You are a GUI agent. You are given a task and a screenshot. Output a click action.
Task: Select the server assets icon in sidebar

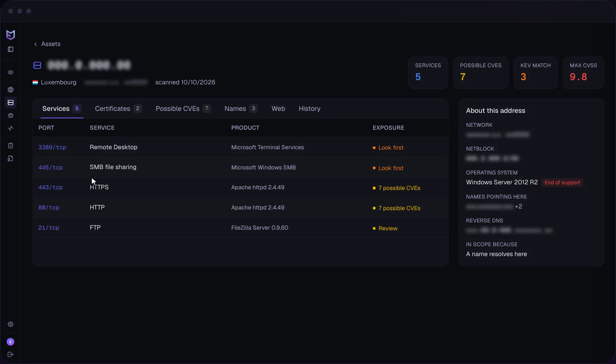coord(11,103)
